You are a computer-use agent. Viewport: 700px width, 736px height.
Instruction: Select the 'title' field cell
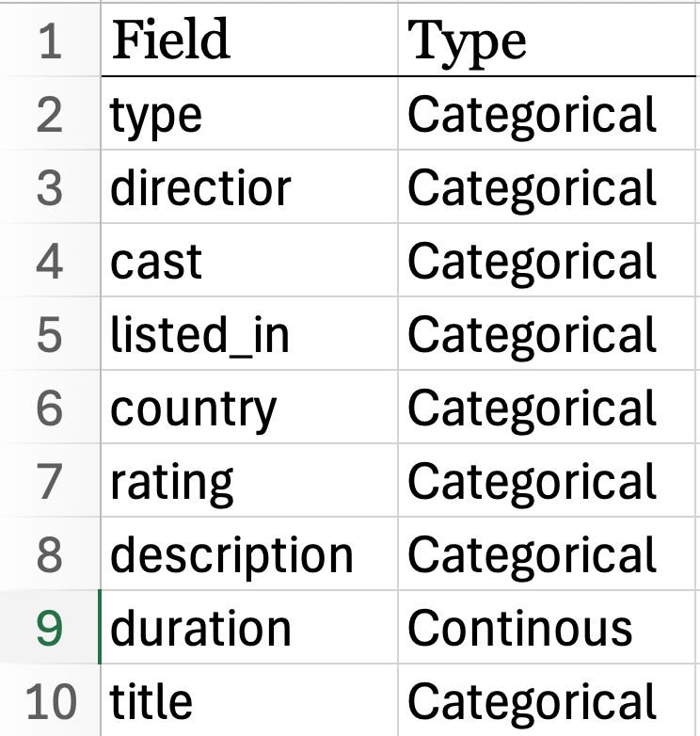[x=248, y=701]
